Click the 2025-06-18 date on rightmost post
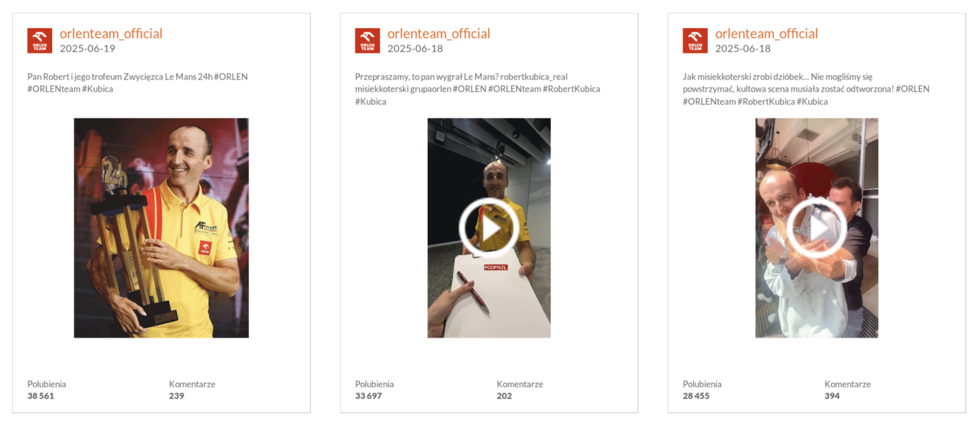 743,49
